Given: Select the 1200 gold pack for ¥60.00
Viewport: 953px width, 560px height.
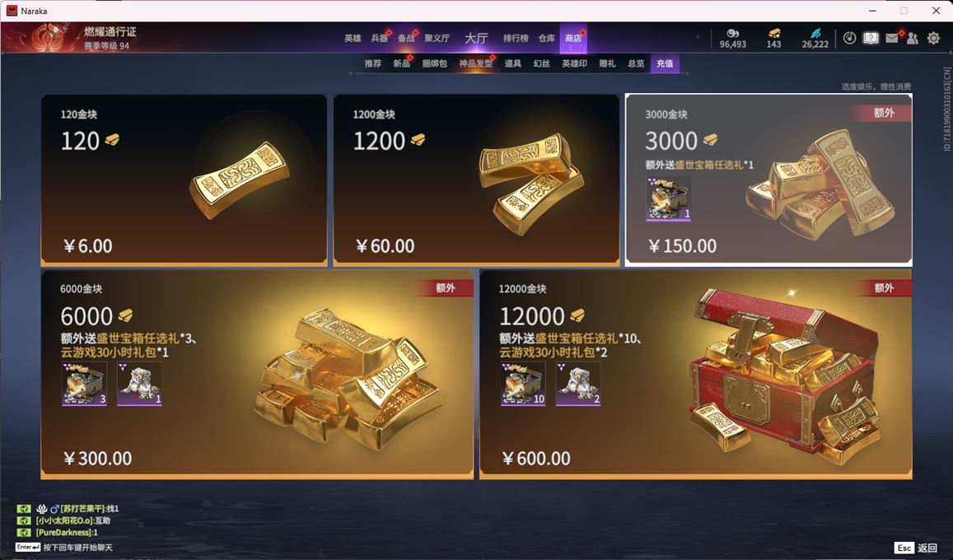Looking at the screenshot, I should [476, 180].
